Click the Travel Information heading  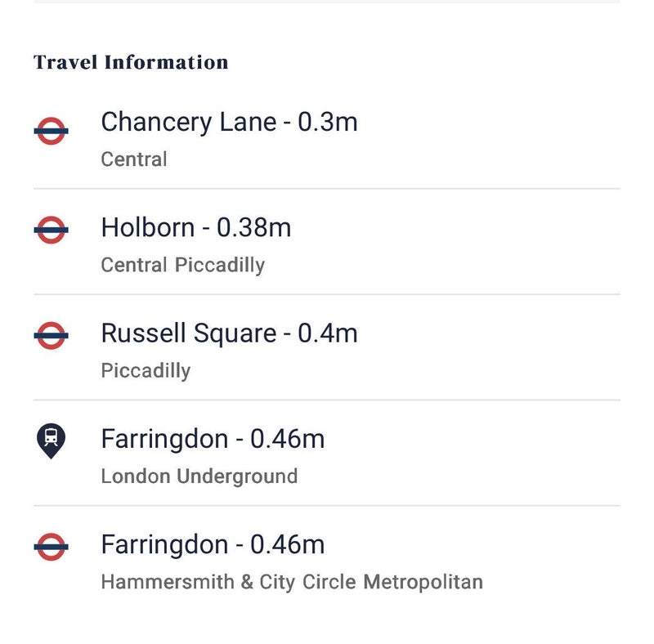tap(131, 62)
